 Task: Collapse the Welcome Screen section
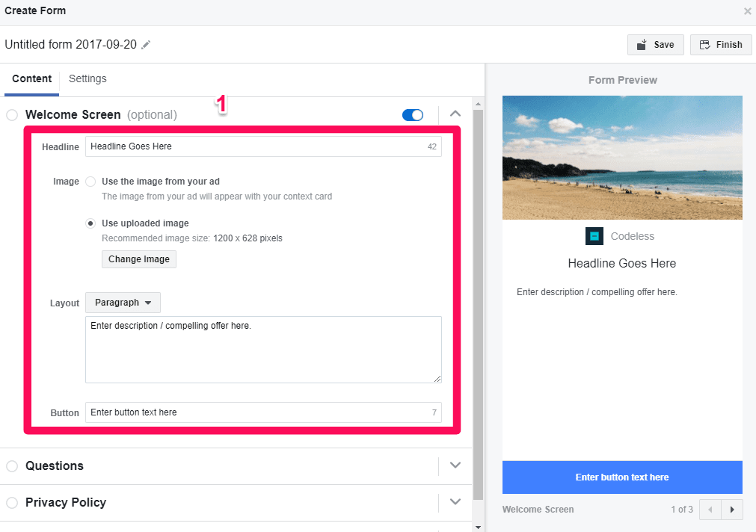click(x=455, y=114)
